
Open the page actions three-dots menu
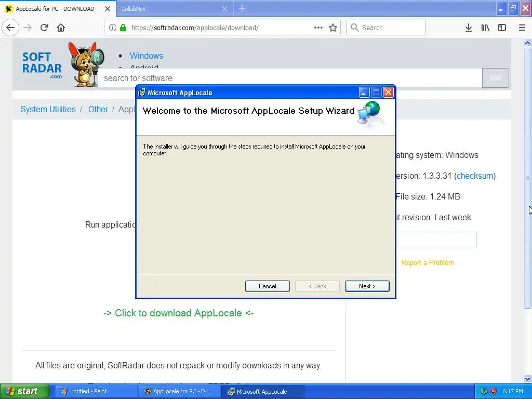tap(318, 28)
